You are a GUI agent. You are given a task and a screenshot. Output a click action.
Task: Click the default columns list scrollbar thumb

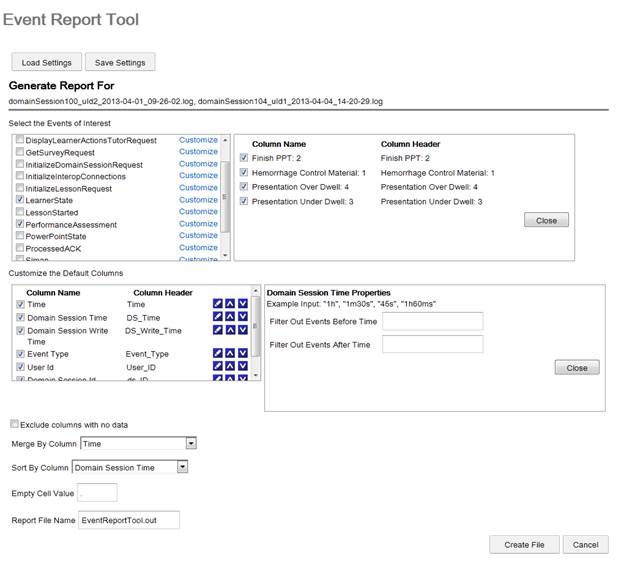tap(256, 326)
